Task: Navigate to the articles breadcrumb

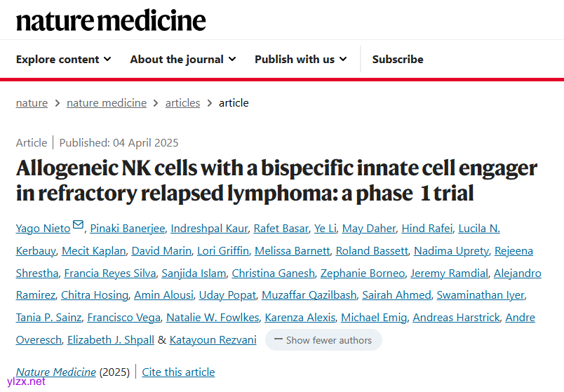Action: (182, 103)
